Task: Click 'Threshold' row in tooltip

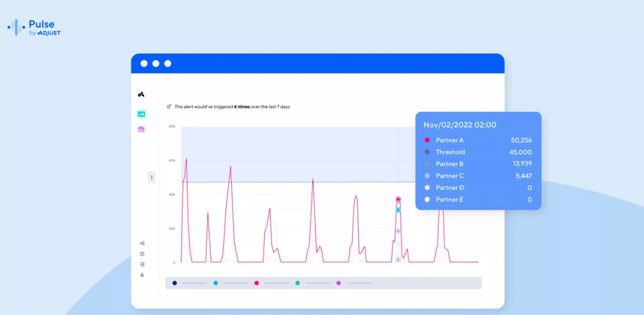Action: pos(478,152)
